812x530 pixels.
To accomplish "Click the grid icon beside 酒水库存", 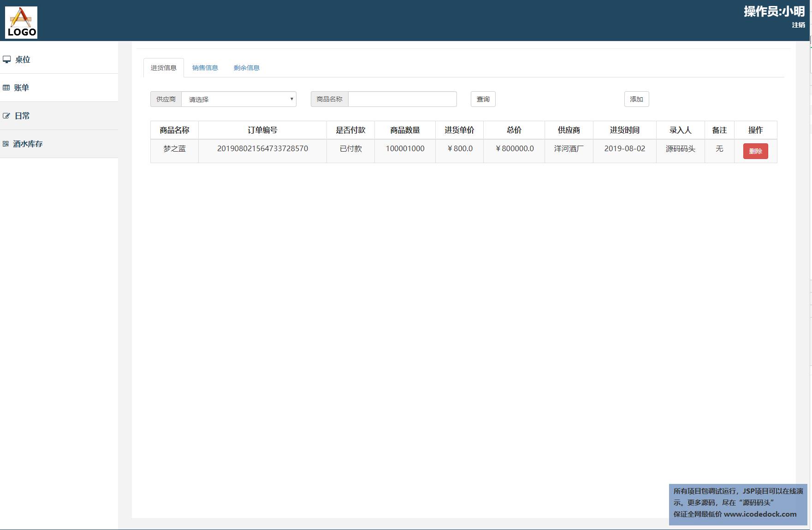I will [x=6, y=144].
